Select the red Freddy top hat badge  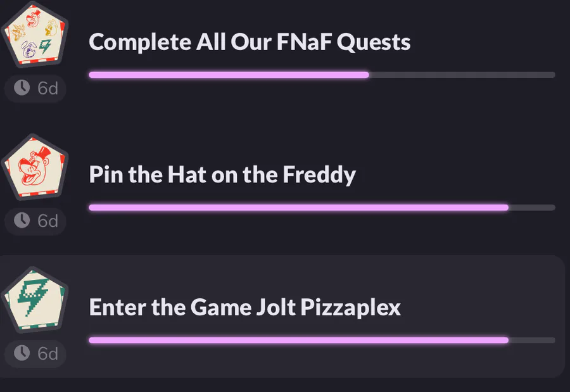coord(35,167)
